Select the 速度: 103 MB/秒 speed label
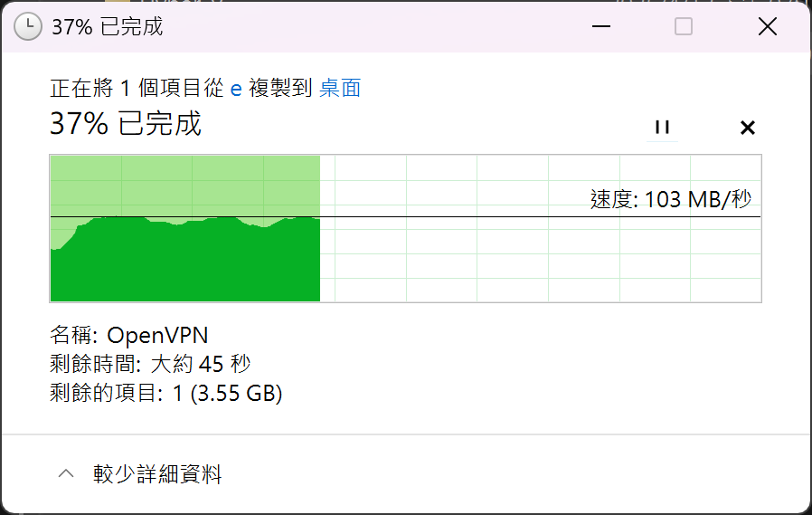Image resolution: width=812 pixels, height=515 pixels. [x=671, y=199]
